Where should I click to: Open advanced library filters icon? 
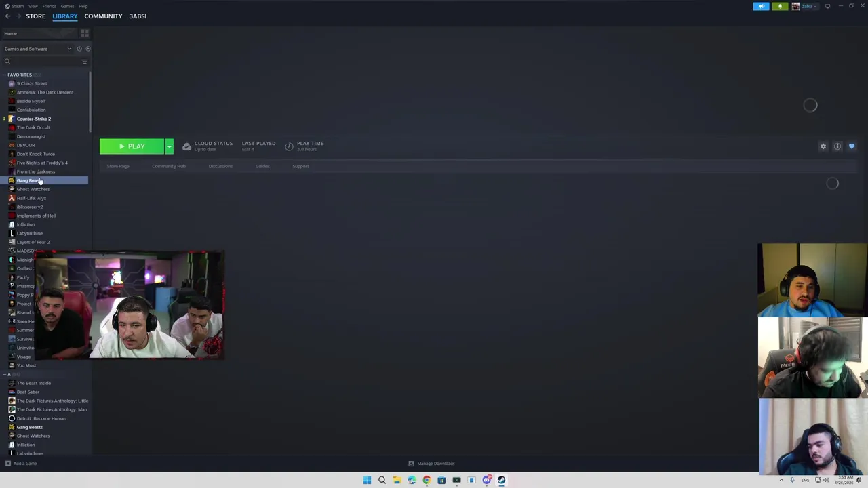point(85,62)
